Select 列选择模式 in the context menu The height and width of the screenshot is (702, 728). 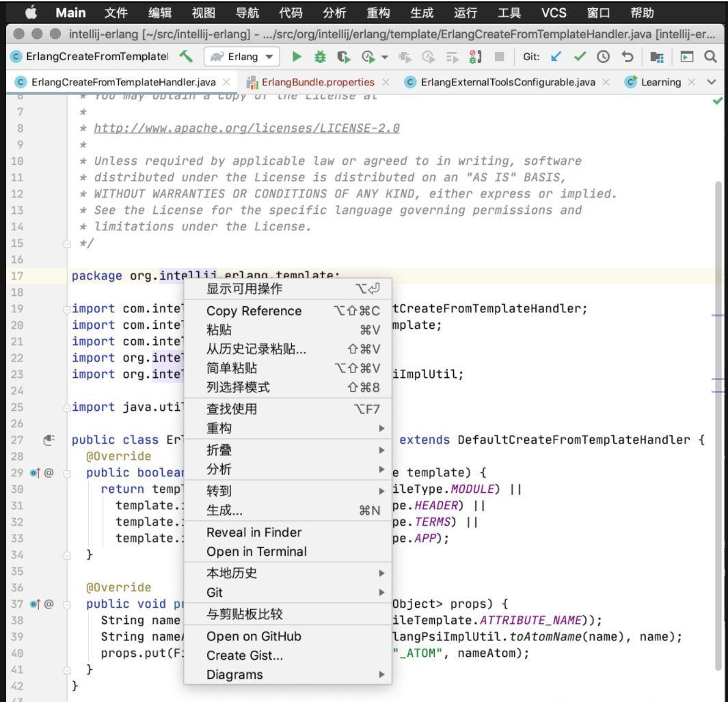(288, 387)
